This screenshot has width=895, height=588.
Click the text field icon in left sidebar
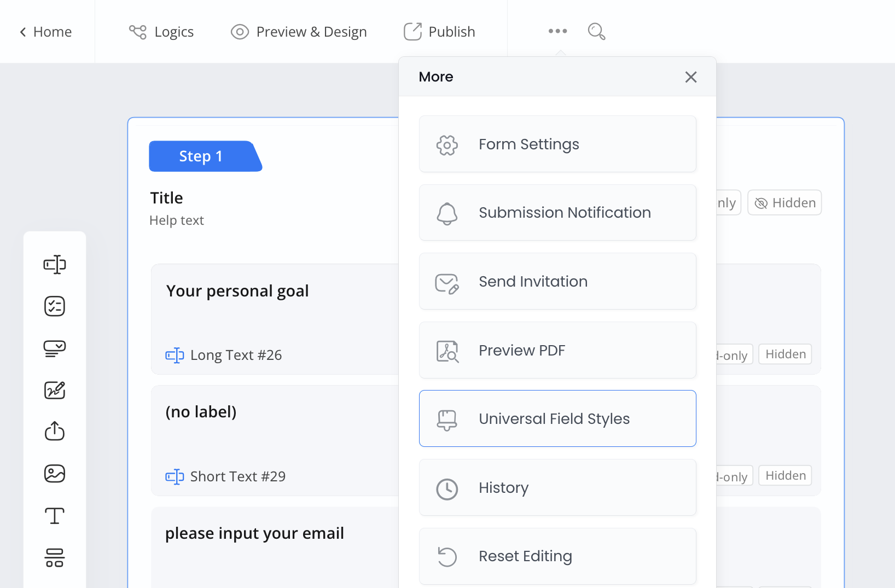coord(55,265)
